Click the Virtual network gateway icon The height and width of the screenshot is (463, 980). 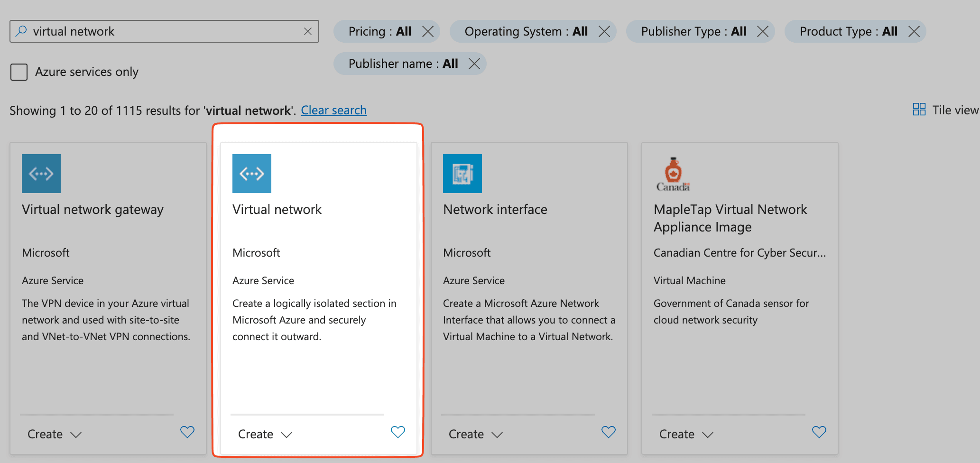pos(41,174)
